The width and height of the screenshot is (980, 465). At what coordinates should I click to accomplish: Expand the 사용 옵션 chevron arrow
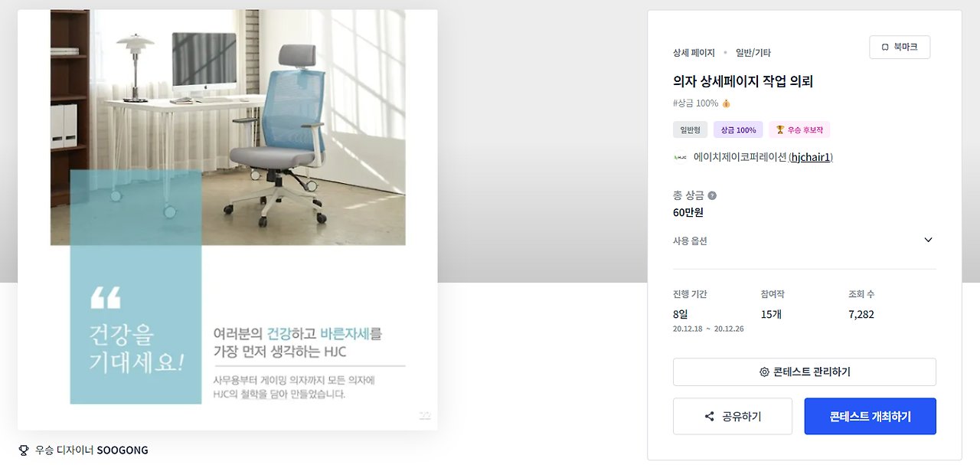click(928, 240)
